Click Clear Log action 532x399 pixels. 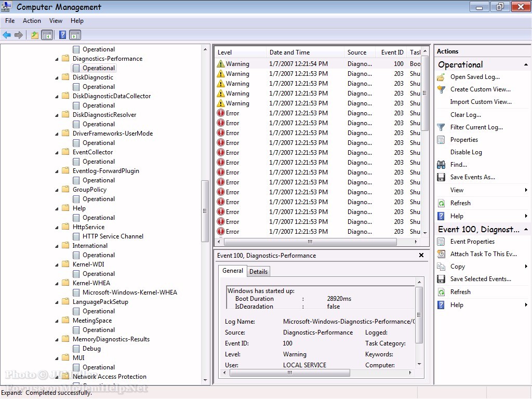point(465,115)
